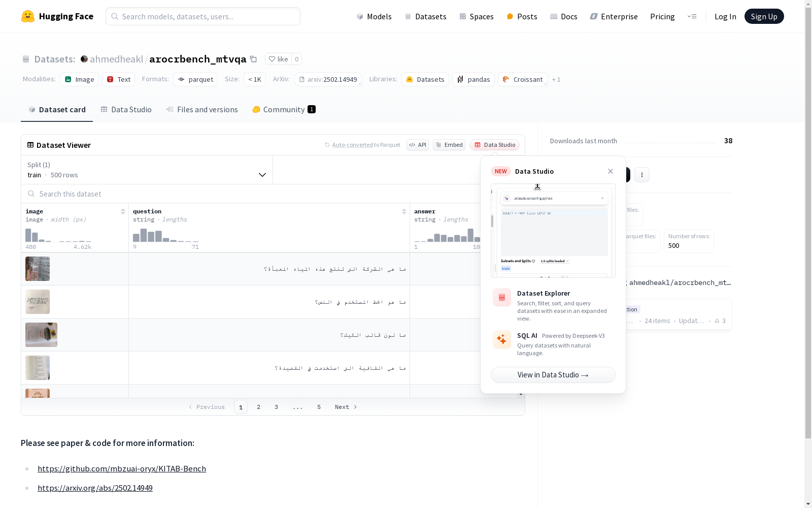
Task: Go to page 1 of dataset rows
Action: tap(241, 407)
